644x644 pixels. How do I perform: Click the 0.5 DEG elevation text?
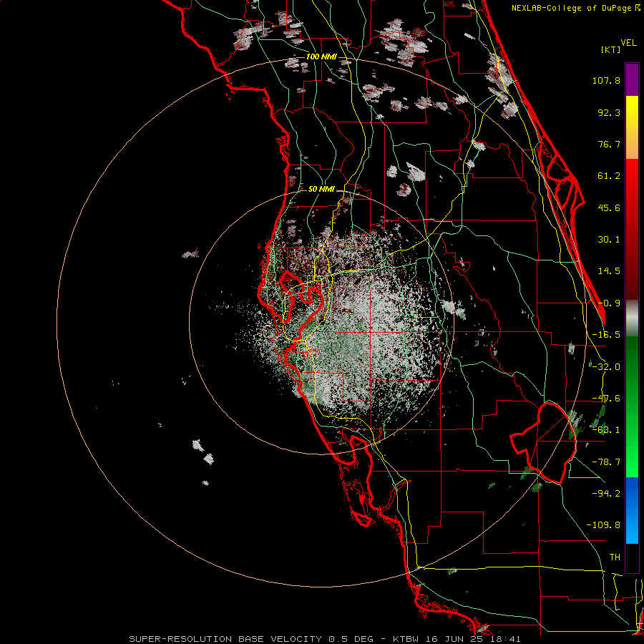(351, 639)
